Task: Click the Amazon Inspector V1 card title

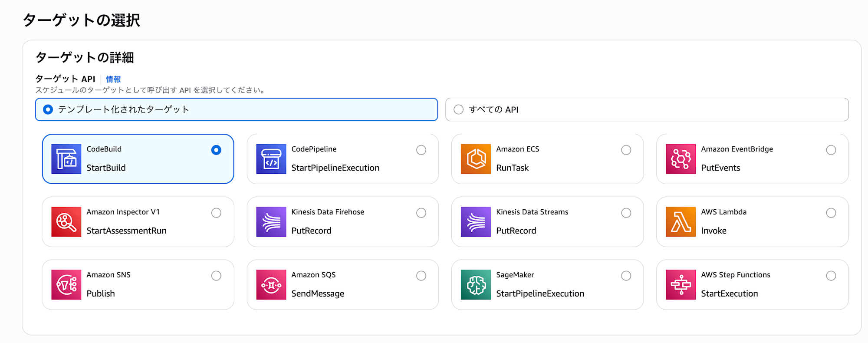Action: (x=123, y=212)
